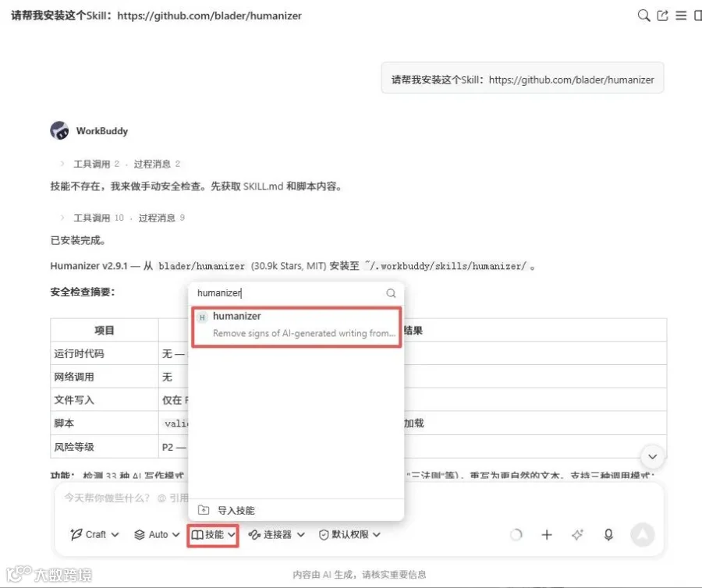Viewport: 702px width, 588px height.
Task: Click the ~/.workbuddy/skills/humanizer/ path text
Action: pyautogui.click(x=446, y=266)
